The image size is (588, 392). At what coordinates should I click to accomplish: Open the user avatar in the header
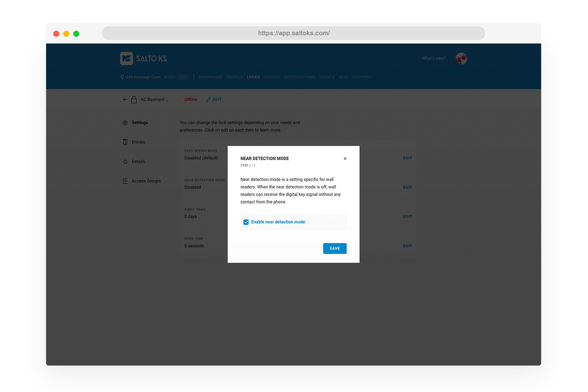pos(461,58)
